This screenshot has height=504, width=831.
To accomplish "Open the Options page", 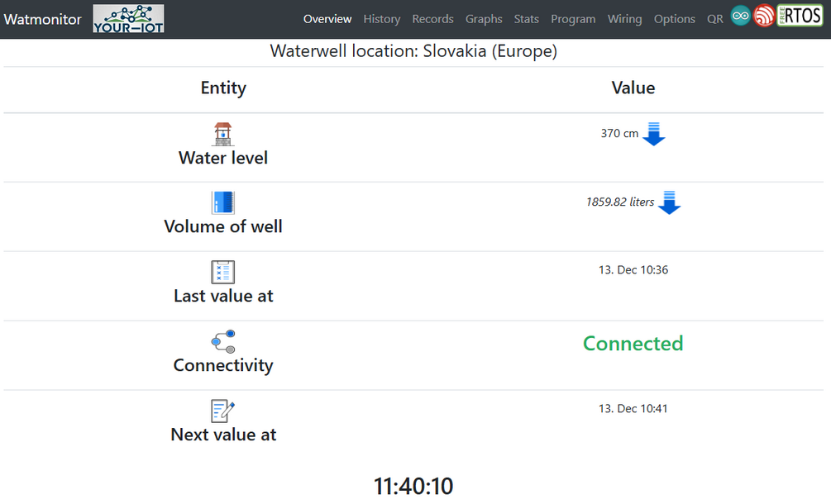I will pyautogui.click(x=674, y=18).
